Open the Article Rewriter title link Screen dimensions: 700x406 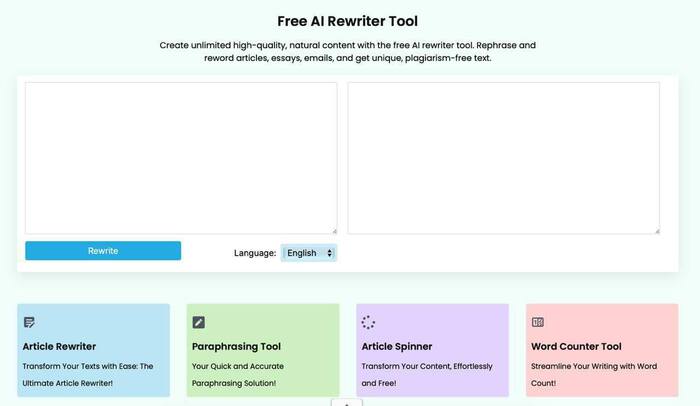59,347
